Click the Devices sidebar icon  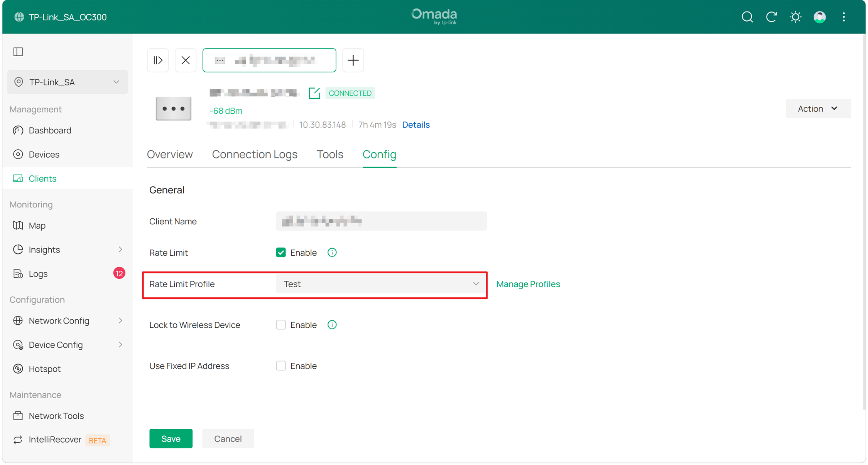(18, 154)
